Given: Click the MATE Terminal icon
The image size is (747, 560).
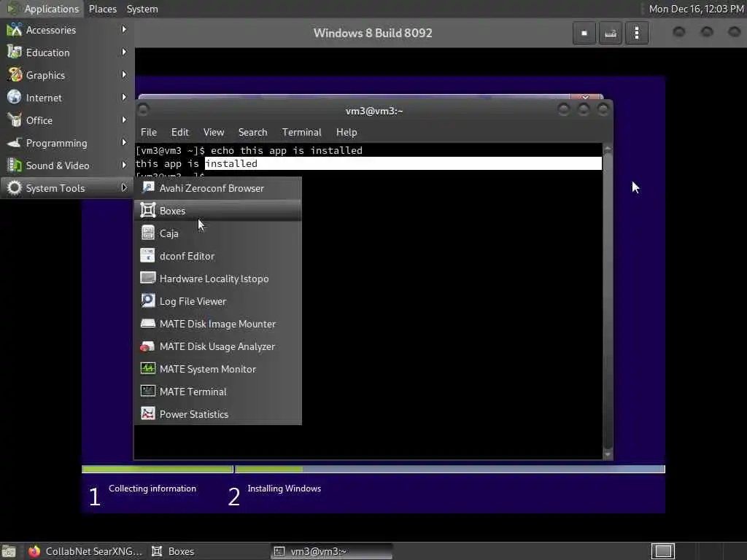Looking at the screenshot, I should [147, 392].
